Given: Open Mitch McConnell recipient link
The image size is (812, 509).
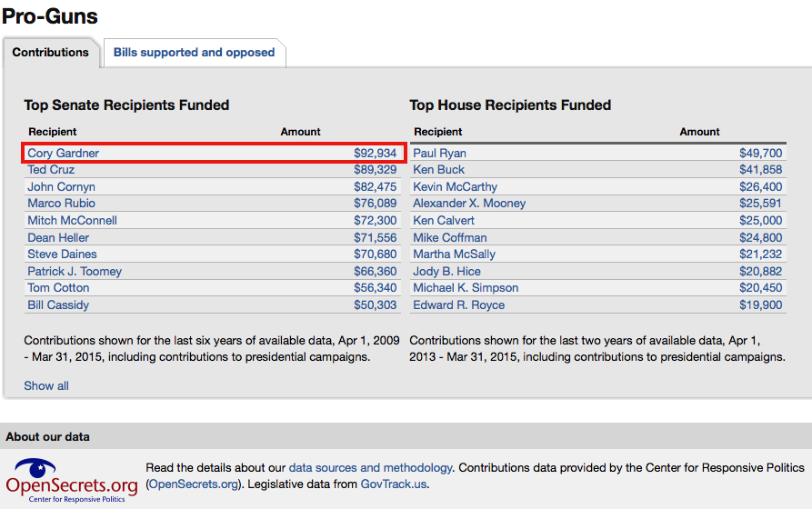Looking at the screenshot, I should tap(72, 221).
